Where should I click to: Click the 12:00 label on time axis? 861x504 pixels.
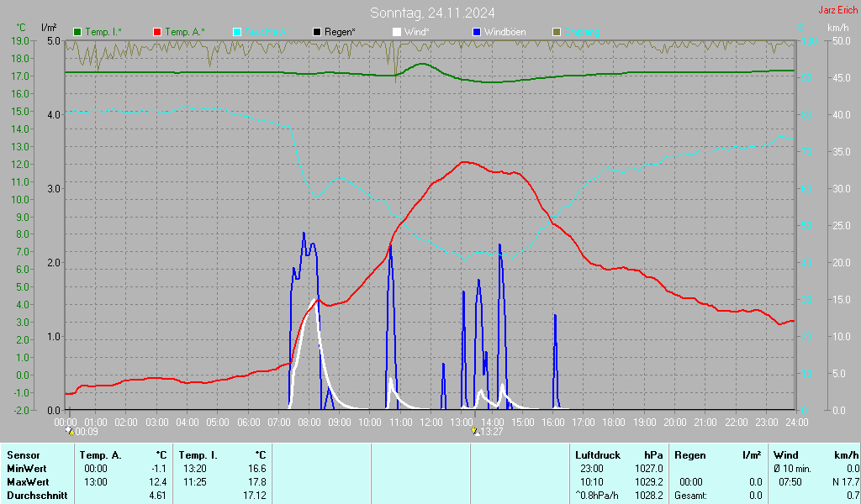pos(431,422)
